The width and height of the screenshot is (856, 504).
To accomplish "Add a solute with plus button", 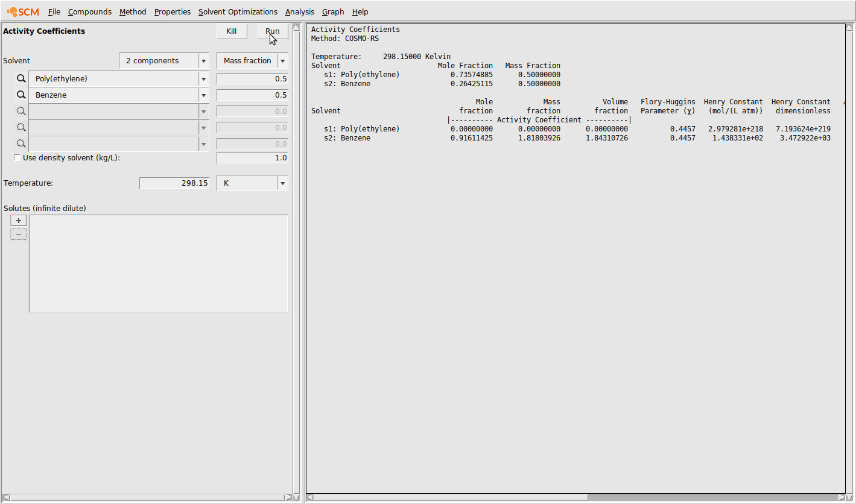I will coord(18,221).
